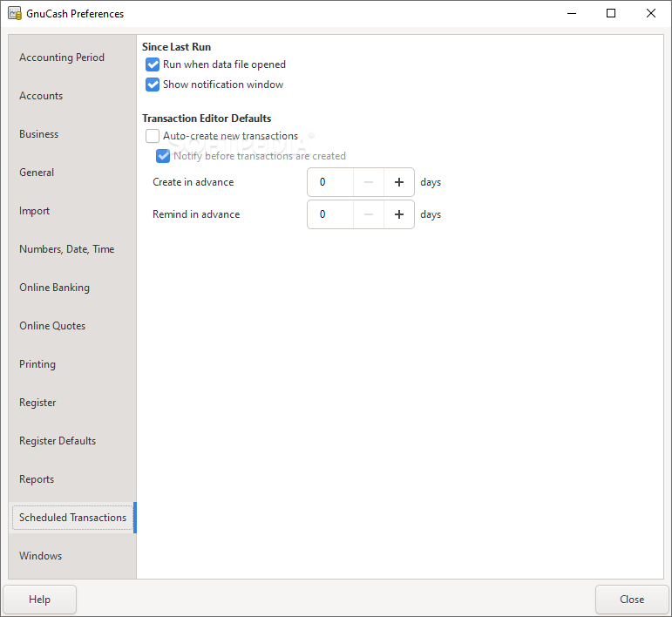Click the Transaction Editor Defaults heading
The image size is (672, 617).
(x=207, y=119)
